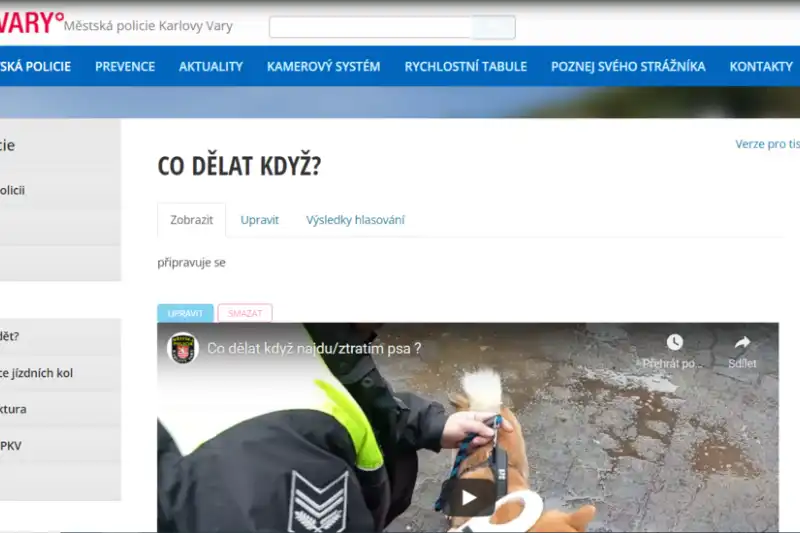Click the pink SMAZAT button
The width and height of the screenshot is (800, 533).
coord(245,313)
